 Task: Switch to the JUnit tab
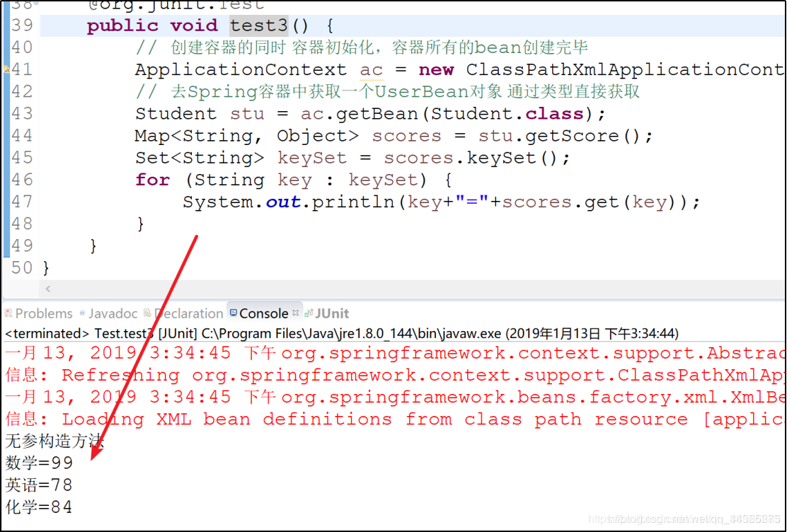coord(327,313)
